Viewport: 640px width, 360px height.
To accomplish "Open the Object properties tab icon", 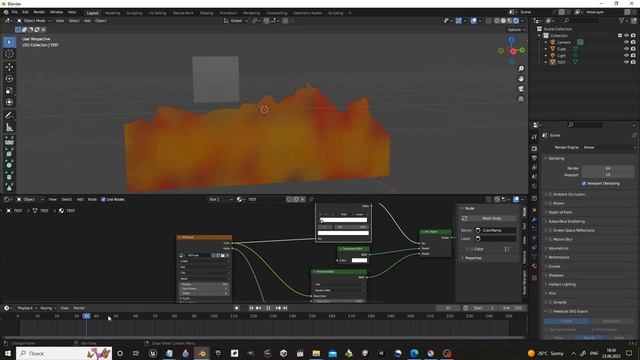I will click(x=534, y=210).
